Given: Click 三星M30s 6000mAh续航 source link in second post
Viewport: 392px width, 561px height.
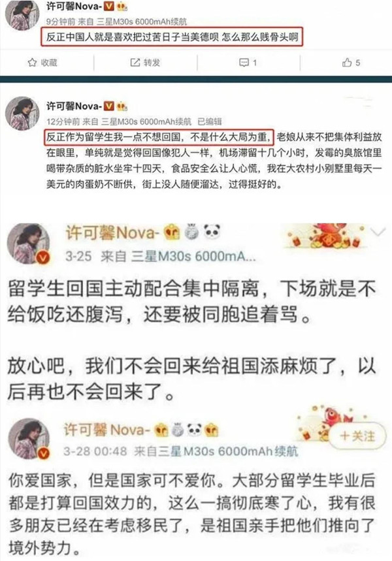Looking at the screenshot, I should point(146,121).
